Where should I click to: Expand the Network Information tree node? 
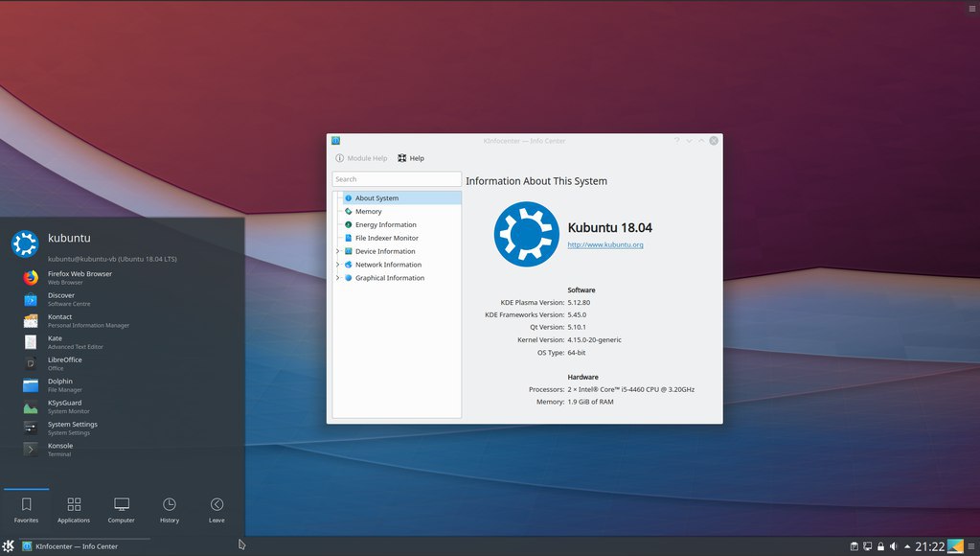338,265
